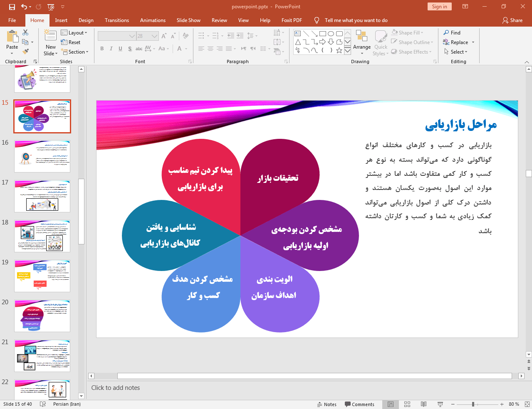Clear all formatting icon
The image size is (532, 409).
point(186,36)
